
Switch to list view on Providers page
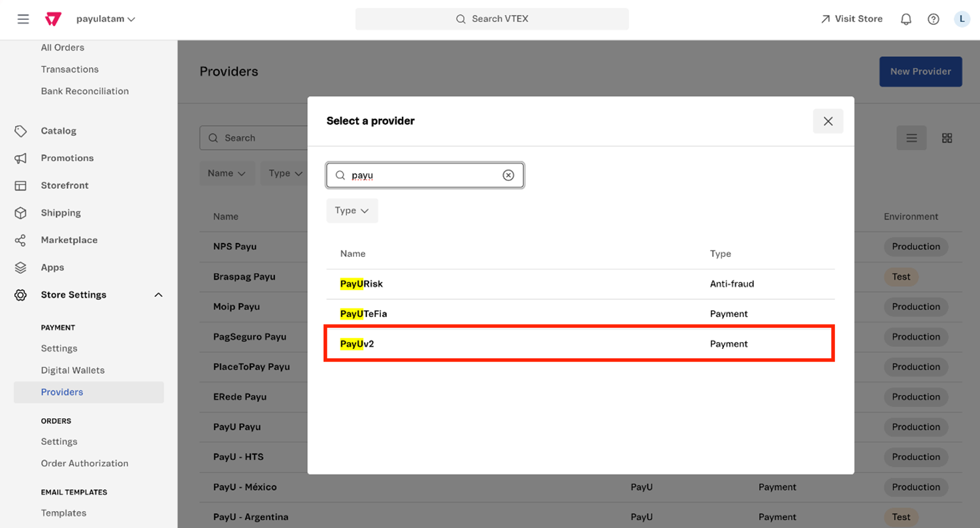911,138
